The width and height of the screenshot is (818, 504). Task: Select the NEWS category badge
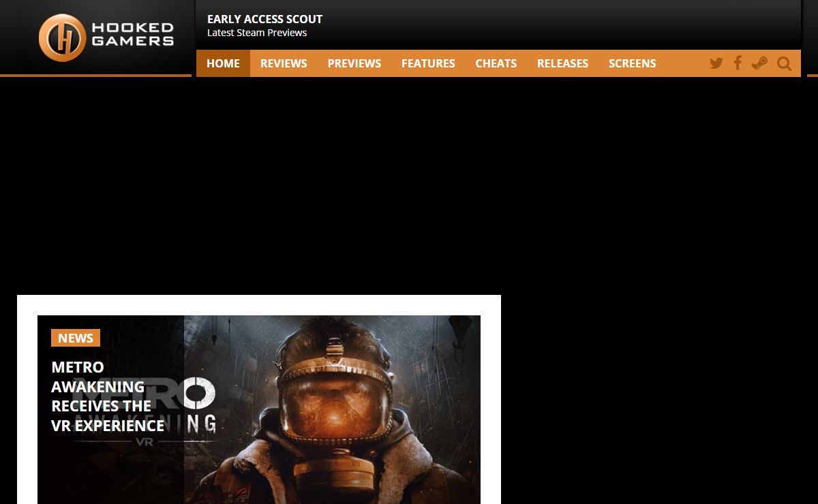[76, 338]
